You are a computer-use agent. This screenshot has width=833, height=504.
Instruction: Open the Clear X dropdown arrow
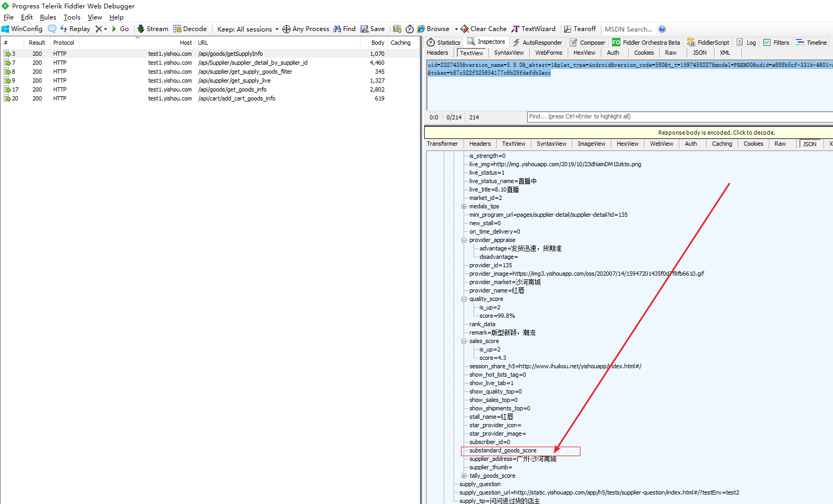pos(105,29)
